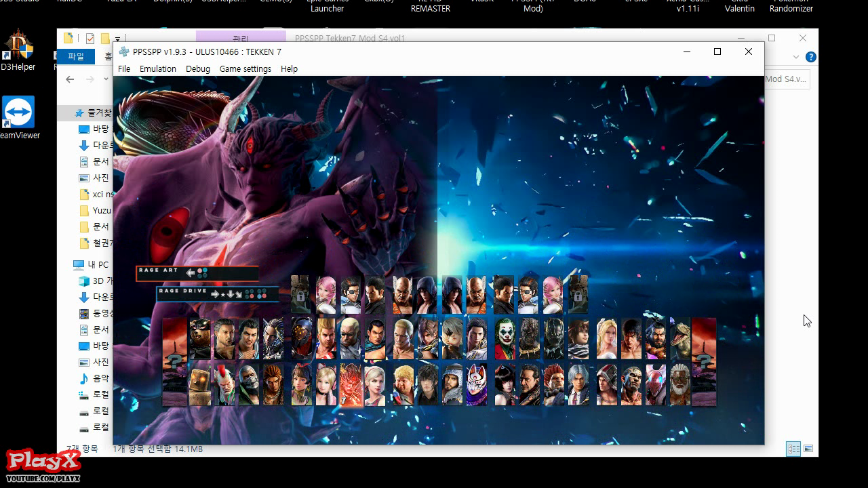Collapse Explorer ribbon chevron

click(797, 57)
